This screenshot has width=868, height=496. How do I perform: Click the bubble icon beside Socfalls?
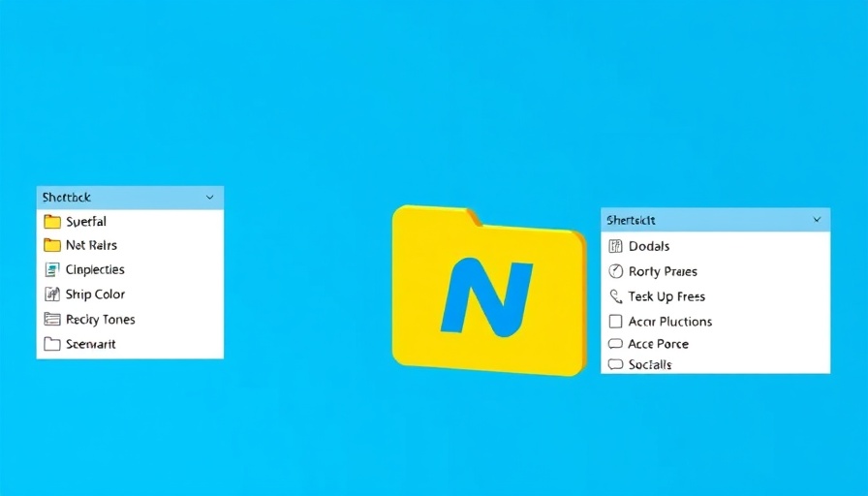[x=615, y=364]
